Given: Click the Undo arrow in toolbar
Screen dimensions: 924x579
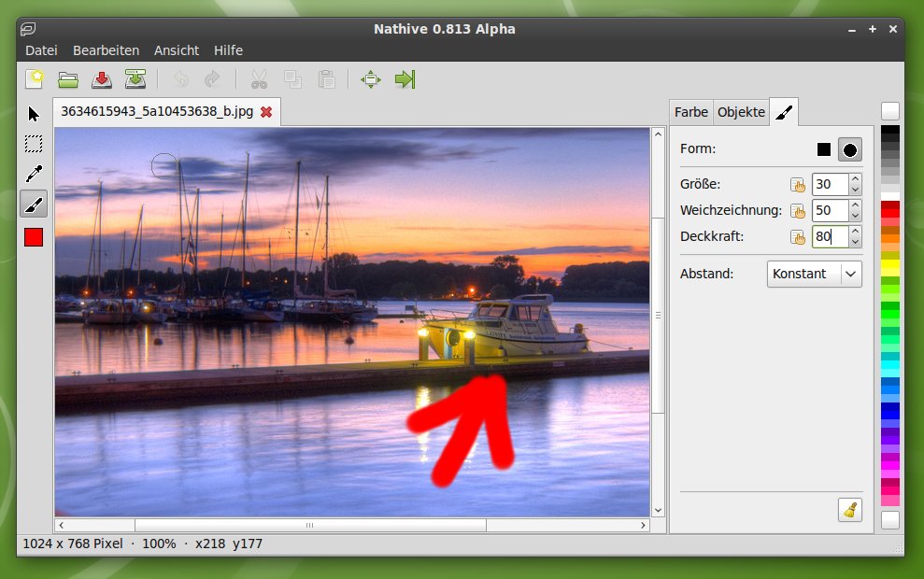Looking at the screenshot, I should tap(180, 79).
